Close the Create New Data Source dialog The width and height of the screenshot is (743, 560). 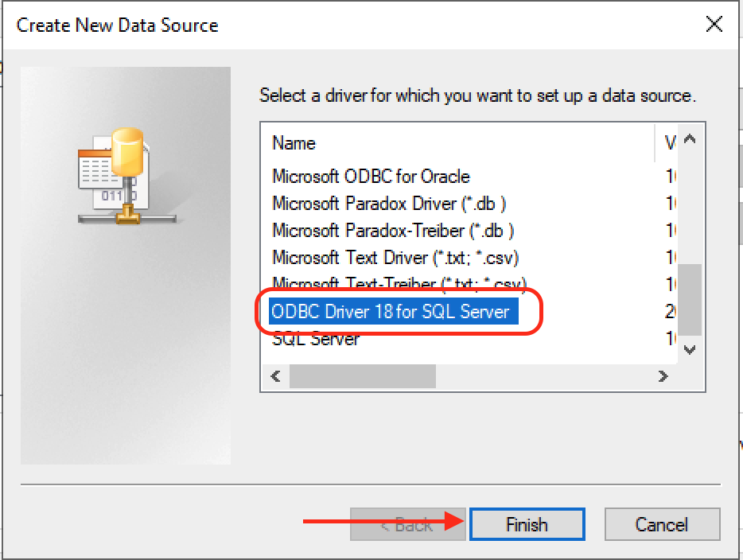coord(714,24)
